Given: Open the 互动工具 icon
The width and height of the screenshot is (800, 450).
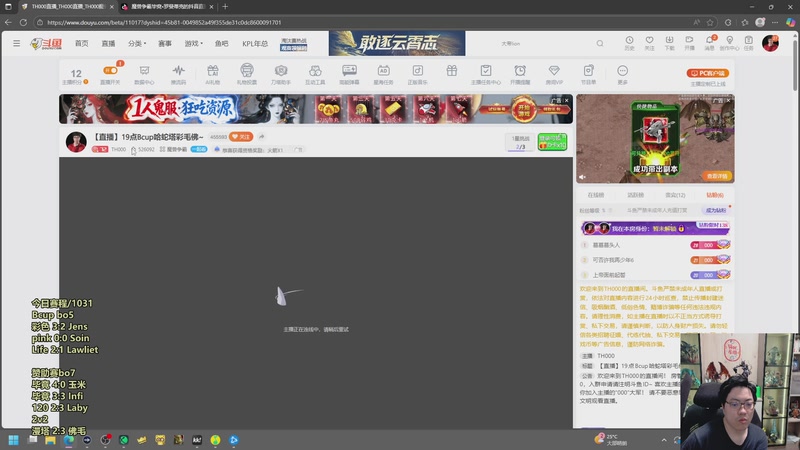Looking at the screenshot, I should [x=315, y=74].
